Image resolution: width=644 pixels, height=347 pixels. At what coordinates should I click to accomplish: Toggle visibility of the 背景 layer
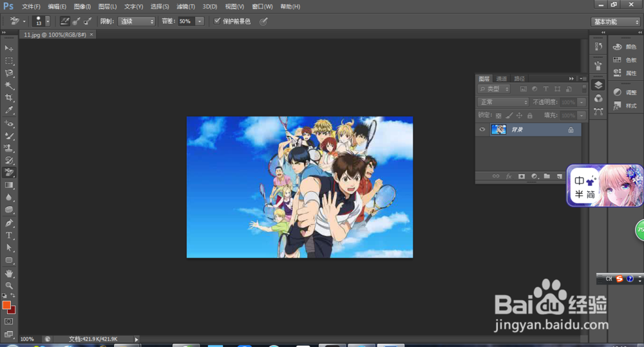(482, 129)
